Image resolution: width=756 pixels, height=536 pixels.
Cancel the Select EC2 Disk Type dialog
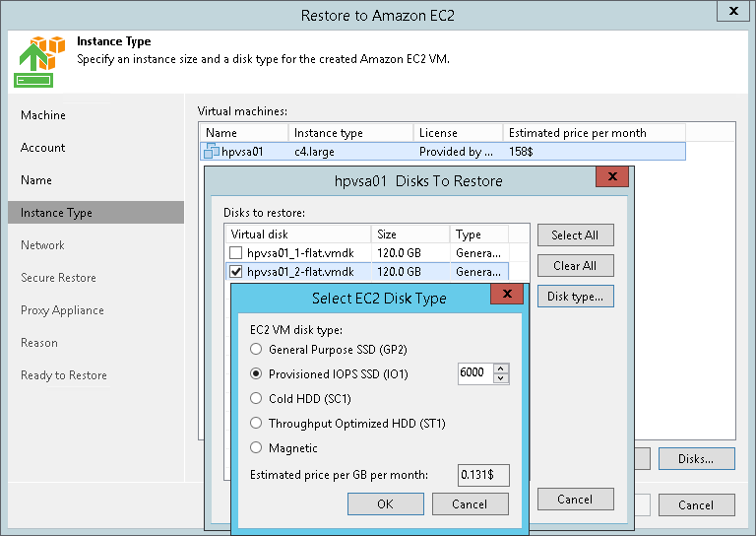pos(471,504)
